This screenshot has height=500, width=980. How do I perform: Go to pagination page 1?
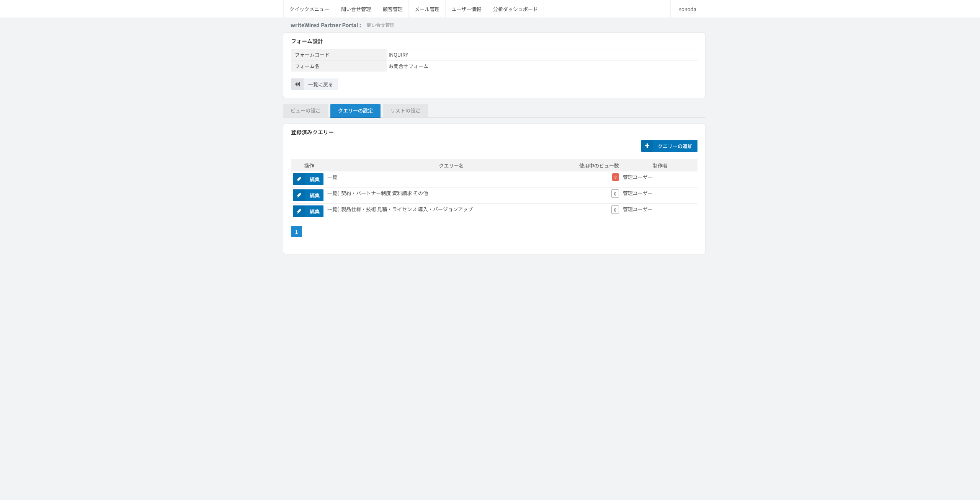tap(296, 232)
